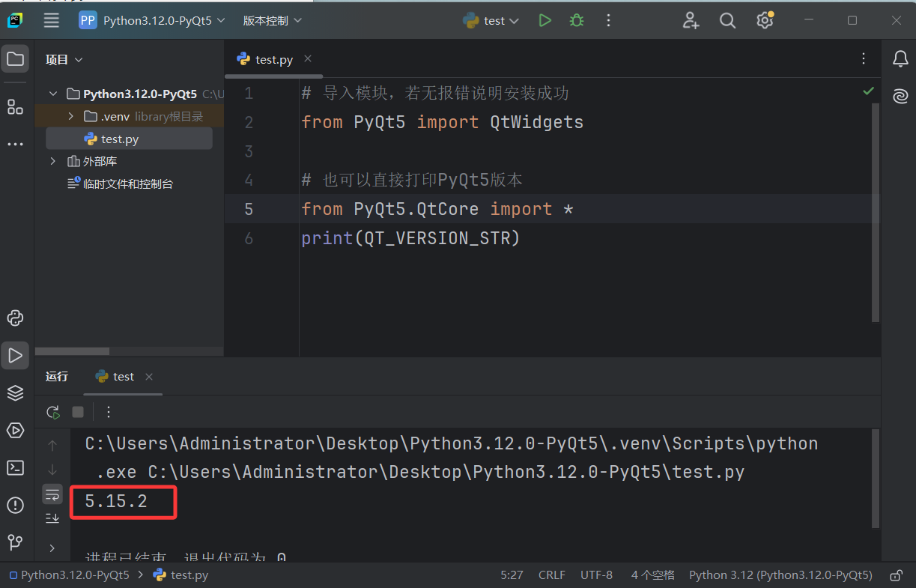The height and width of the screenshot is (588, 916).
Task: Open the test run configuration dropdown
Action: 491,21
